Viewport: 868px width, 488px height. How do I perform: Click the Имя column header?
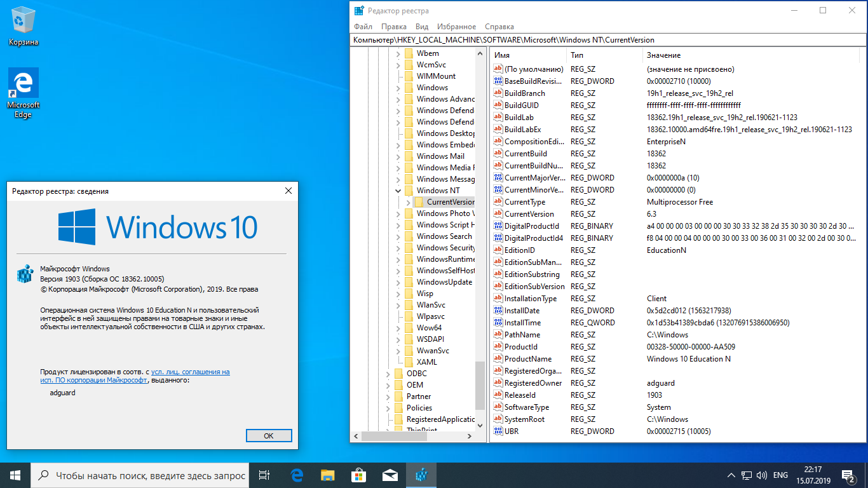527,55
